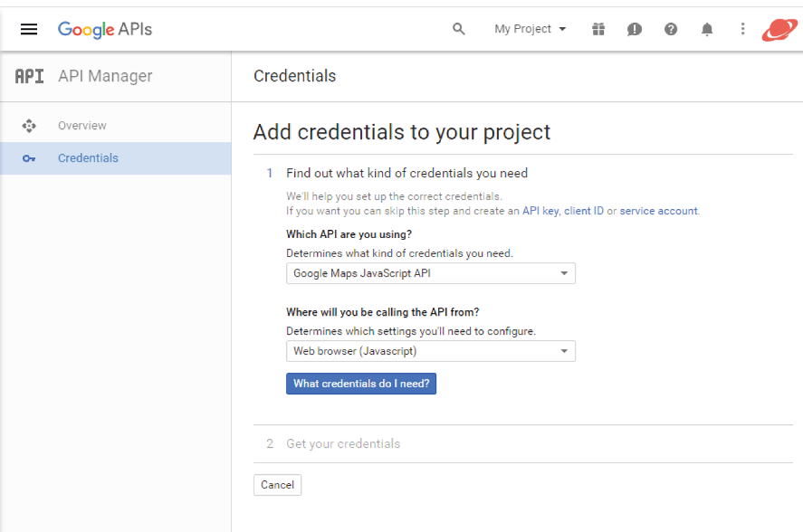803x532 pixels.
Task: Click the search magnifier icon
Action: (458, 29)
